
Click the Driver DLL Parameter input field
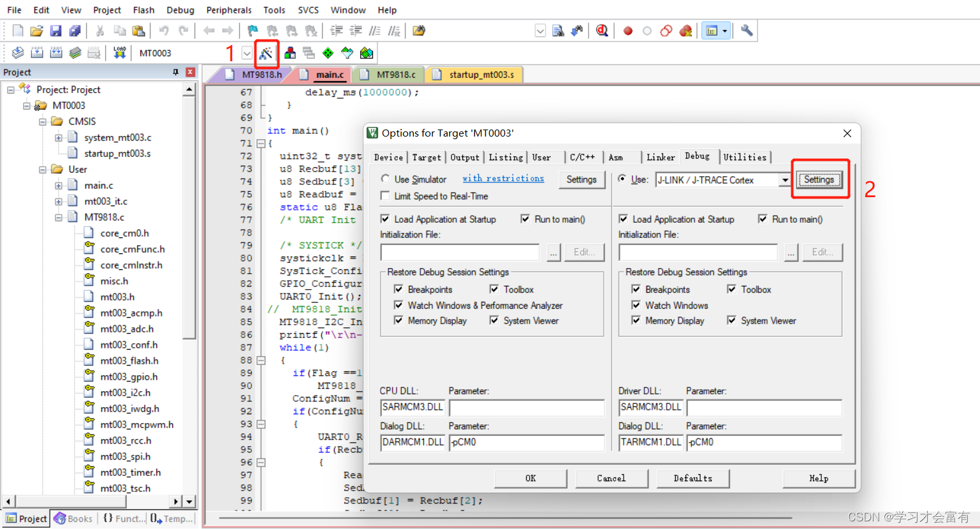[x=764, y=408]
